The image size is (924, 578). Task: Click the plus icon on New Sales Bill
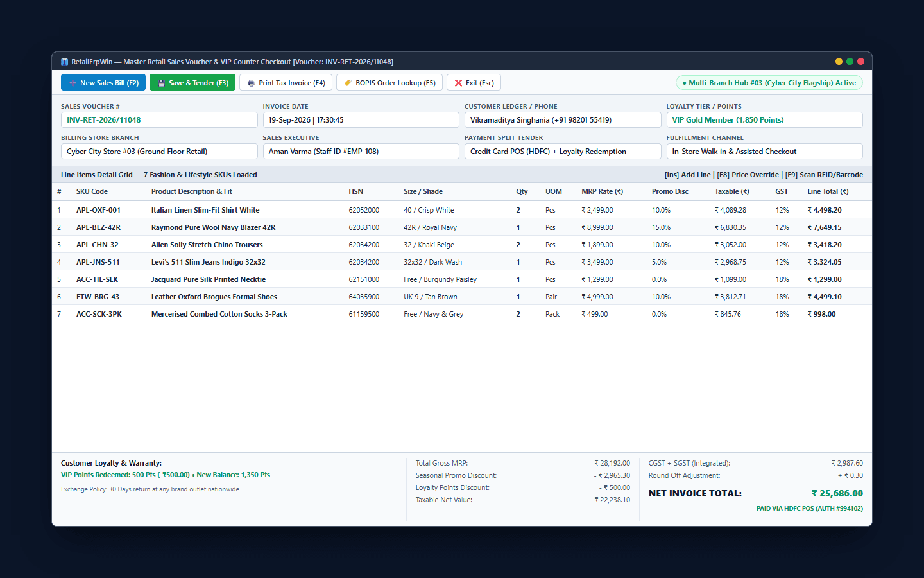pos(73,83)
